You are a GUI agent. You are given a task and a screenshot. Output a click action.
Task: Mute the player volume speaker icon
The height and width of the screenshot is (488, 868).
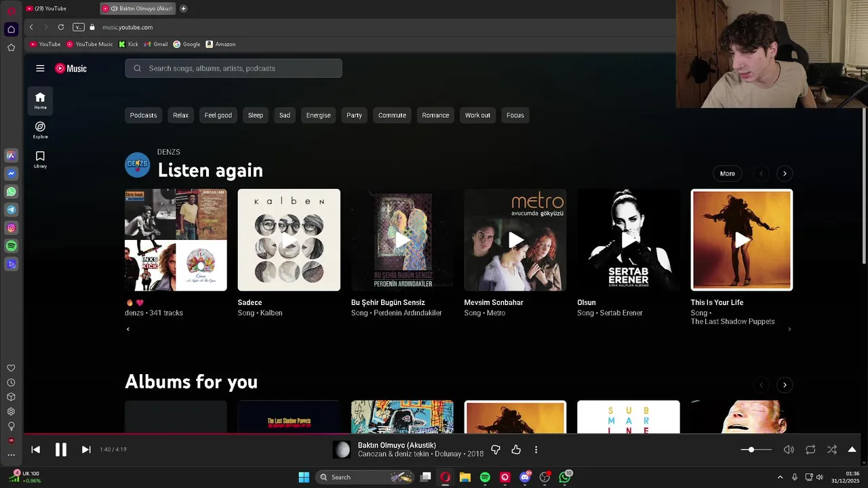point(789,449)
